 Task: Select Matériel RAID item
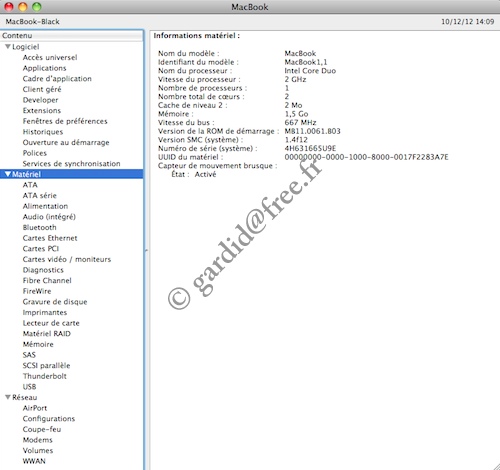pyautogui.click(x=47, y=334)
